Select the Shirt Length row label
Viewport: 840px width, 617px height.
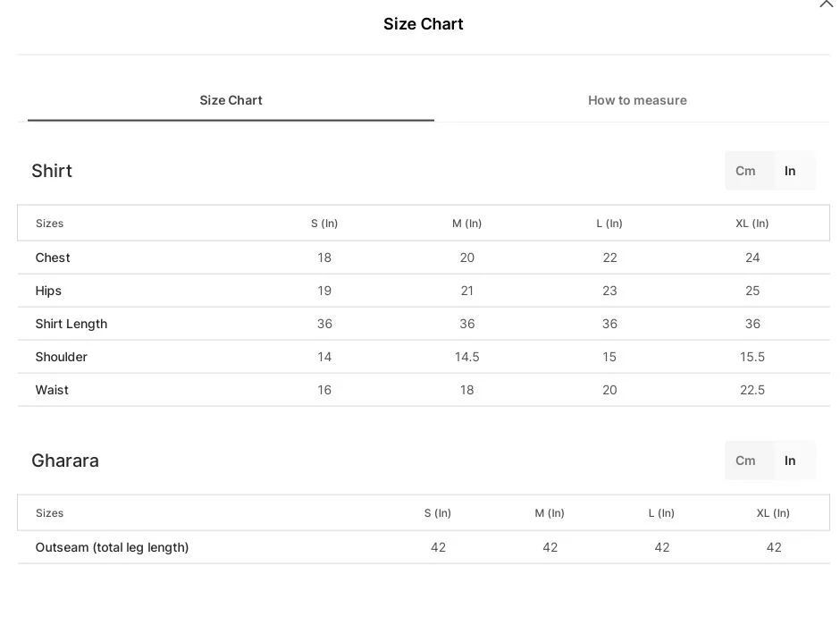(x=71, y=324)
